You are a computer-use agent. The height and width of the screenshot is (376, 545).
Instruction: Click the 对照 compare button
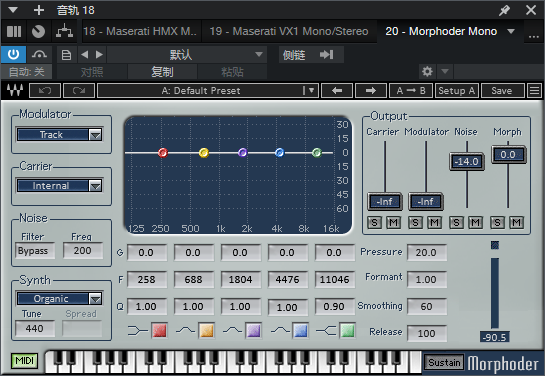click(92, 72)
